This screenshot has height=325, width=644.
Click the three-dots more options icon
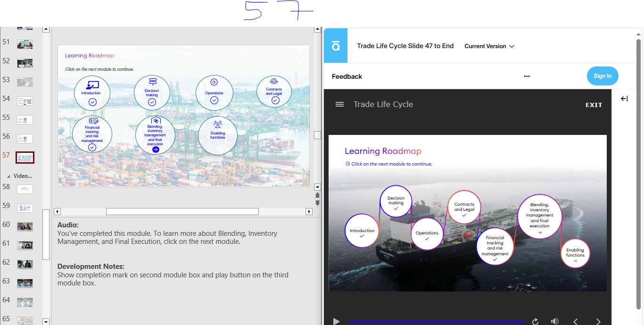pyautogui.click(x=527, y=76)
